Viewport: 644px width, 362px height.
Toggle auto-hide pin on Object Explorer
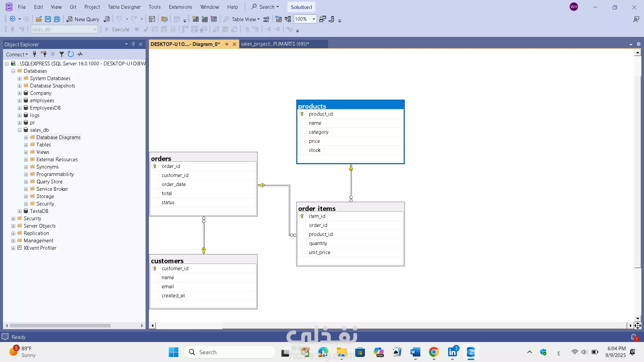[x=133, y=44]
